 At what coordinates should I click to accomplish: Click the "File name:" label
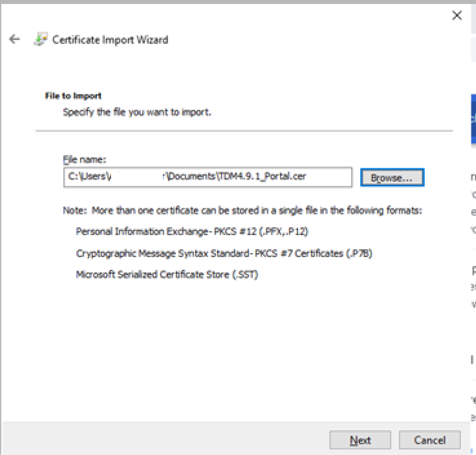click(84, 159)
